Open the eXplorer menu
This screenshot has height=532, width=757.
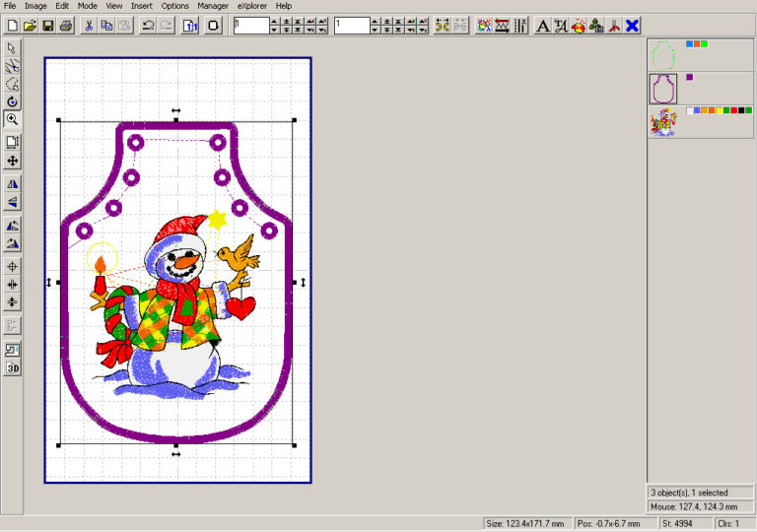[252, 6]
